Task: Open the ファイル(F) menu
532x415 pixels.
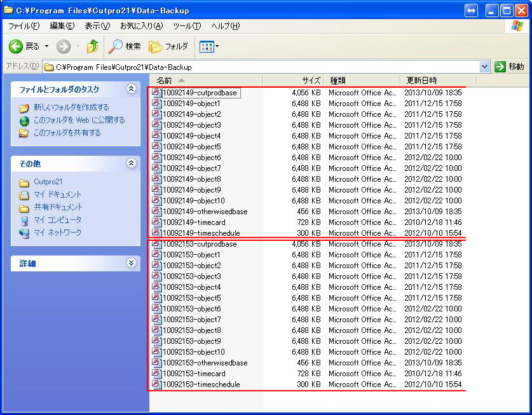Action: click(x=24, y=26)
